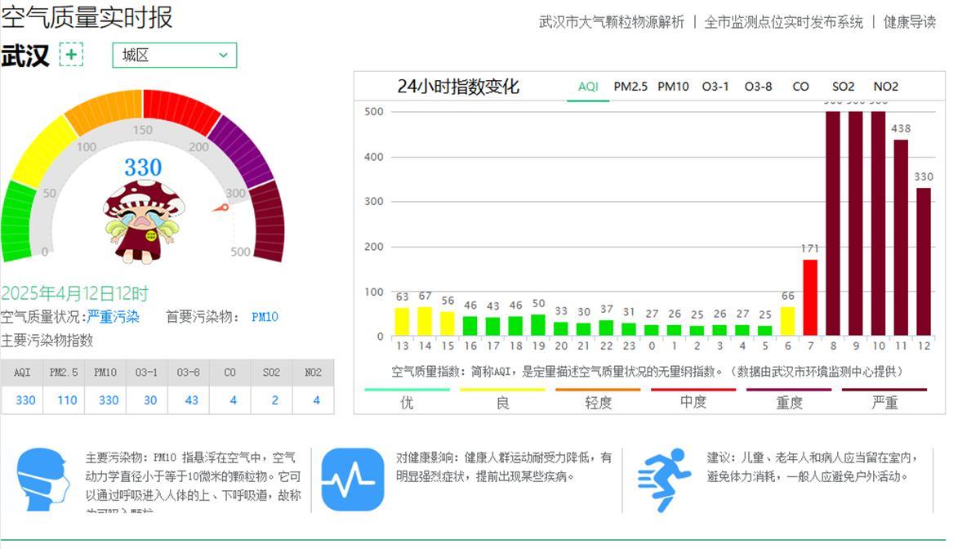Click the red bar for hour 7

tap(810, 297)
